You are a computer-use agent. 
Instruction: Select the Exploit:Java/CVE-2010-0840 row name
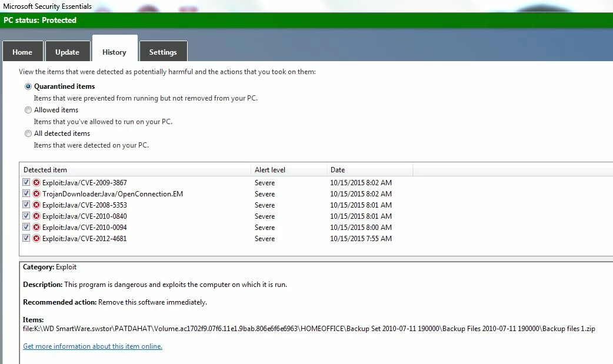pos(85,216)
